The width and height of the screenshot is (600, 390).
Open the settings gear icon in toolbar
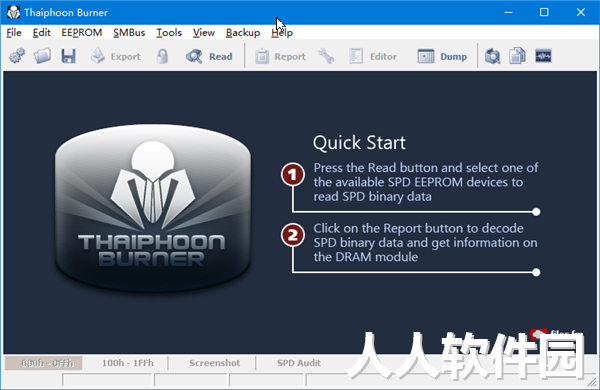pyautogui.click(x=17, y=56)
